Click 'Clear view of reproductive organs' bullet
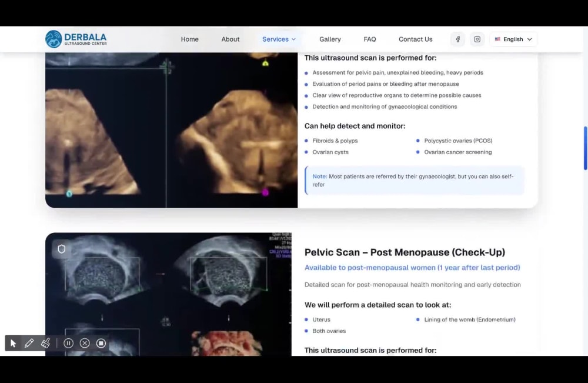Viewport: 588px width, 383px height. coord(397,95)
